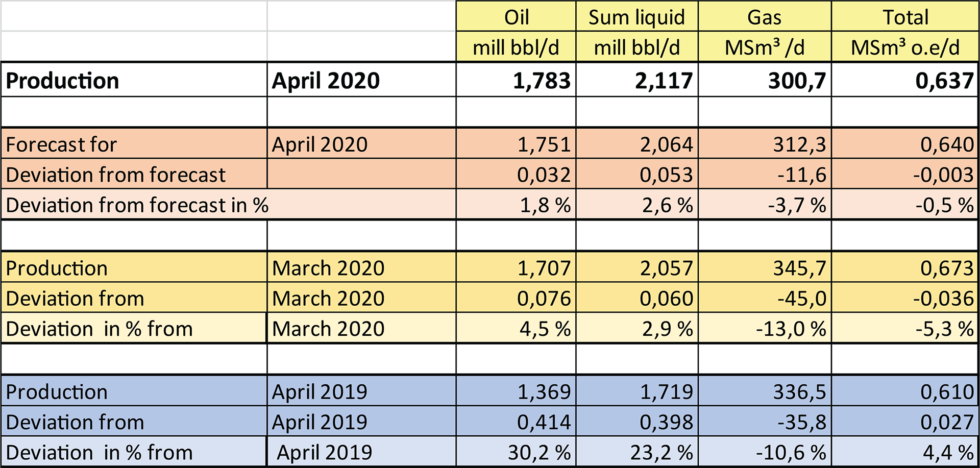Select the MSm³ /d unit cell under Gas
This screenshot has width=980, height=468.
[x=764, y=47]
